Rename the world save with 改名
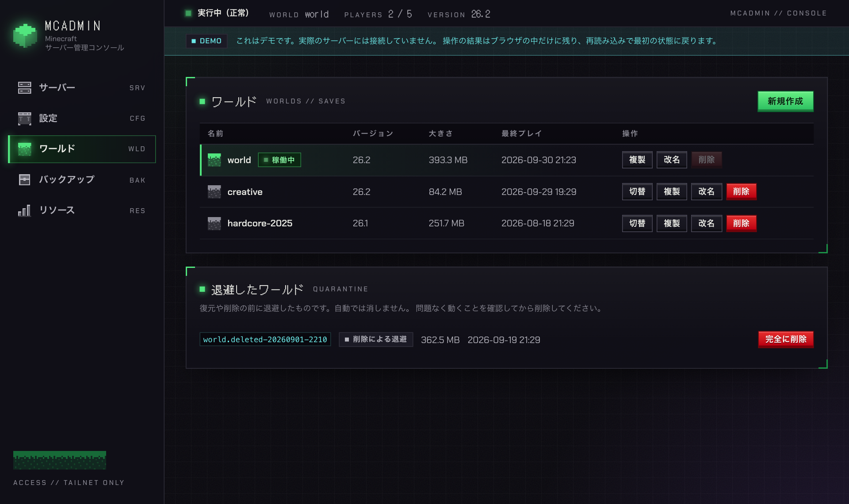The image size is (849, 504). click(x=672, y=160)
